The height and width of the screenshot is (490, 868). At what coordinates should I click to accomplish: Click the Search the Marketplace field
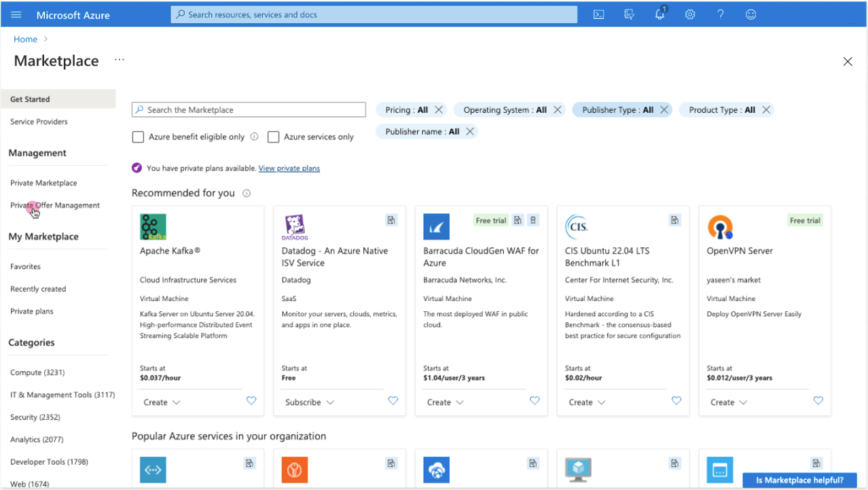point(249,109)
